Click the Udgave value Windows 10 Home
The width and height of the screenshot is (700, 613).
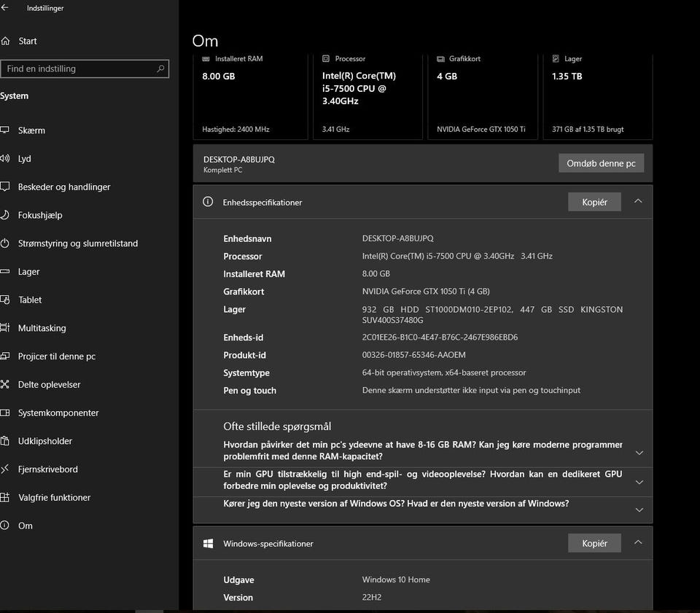[x=396, y=579]
